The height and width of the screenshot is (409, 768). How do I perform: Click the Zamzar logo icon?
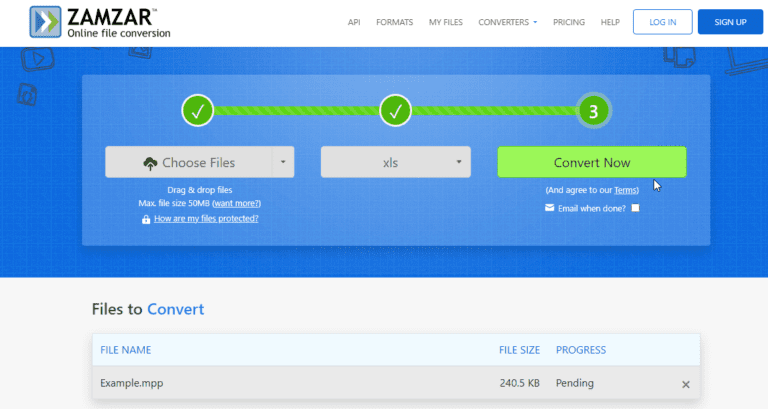click(x=46, y=21)
